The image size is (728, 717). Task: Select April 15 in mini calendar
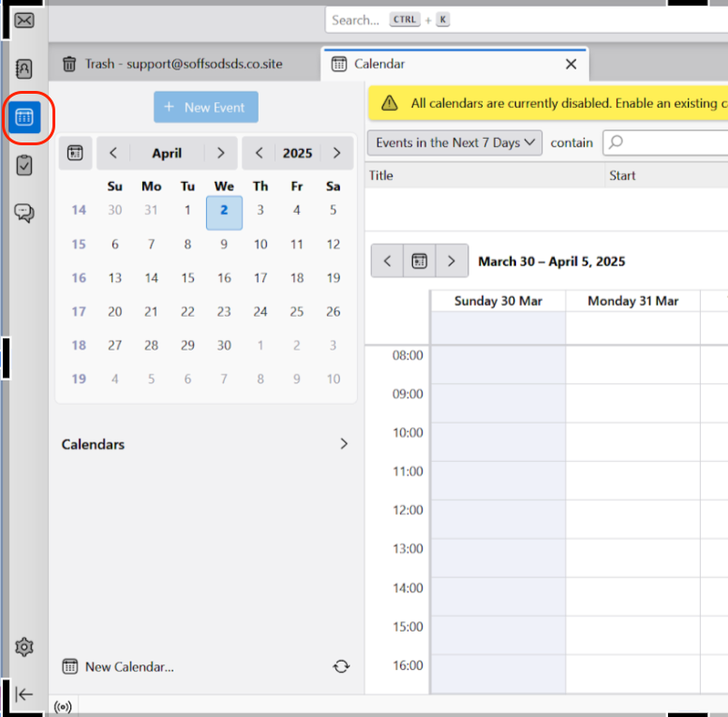pyautogui.click(x=187, y=277)
